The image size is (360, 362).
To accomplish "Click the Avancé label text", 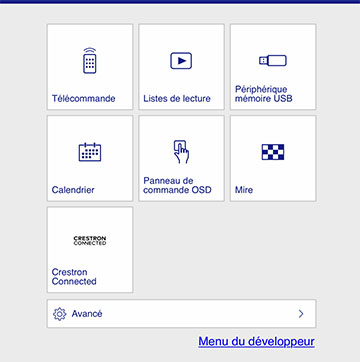I will pyautogui.click(x=87, y=314).
